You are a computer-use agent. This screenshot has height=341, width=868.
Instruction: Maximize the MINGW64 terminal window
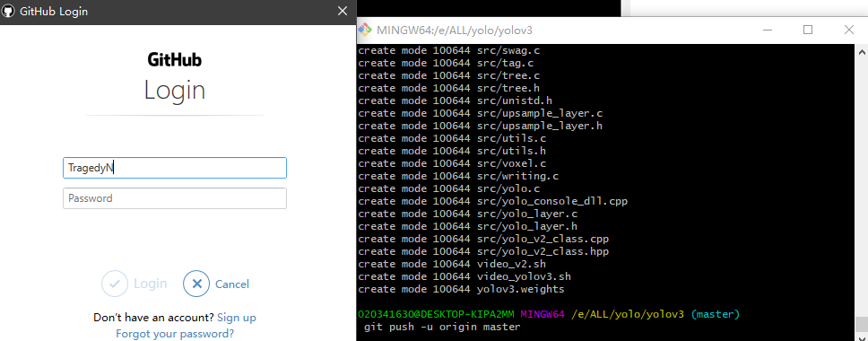(808, 30)
